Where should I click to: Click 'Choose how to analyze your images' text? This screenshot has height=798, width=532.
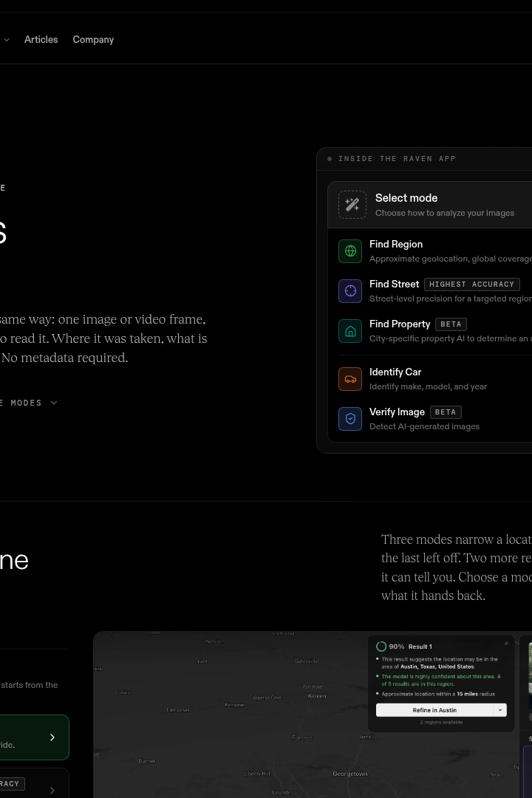click(444, 213)
